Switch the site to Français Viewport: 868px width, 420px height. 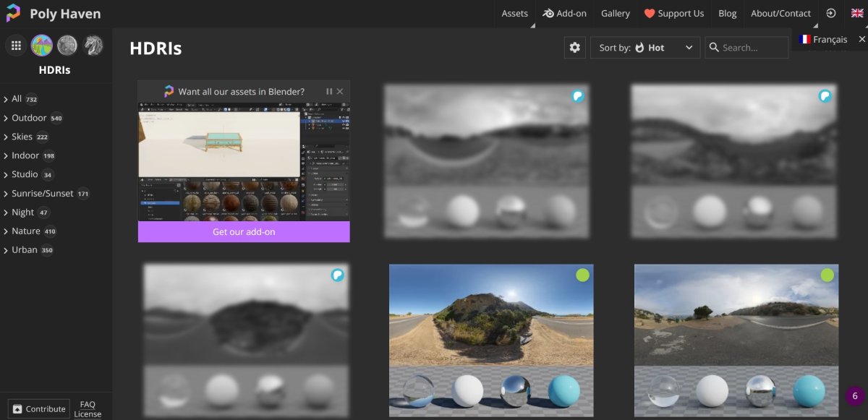tap(823, 39)
